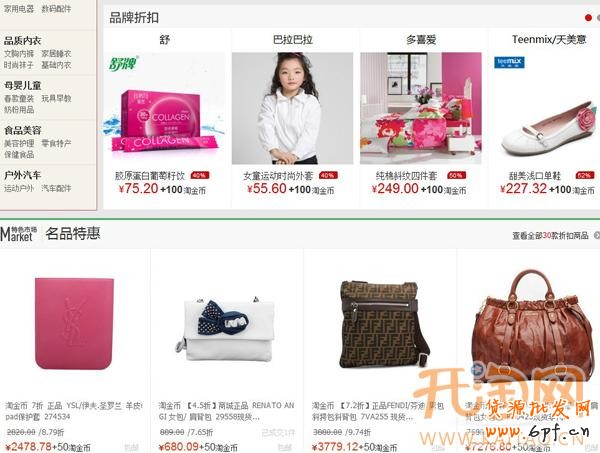Click the 舒牌 brand logo icon
Viewport: 600px width, 453px height.
(123, 63)
